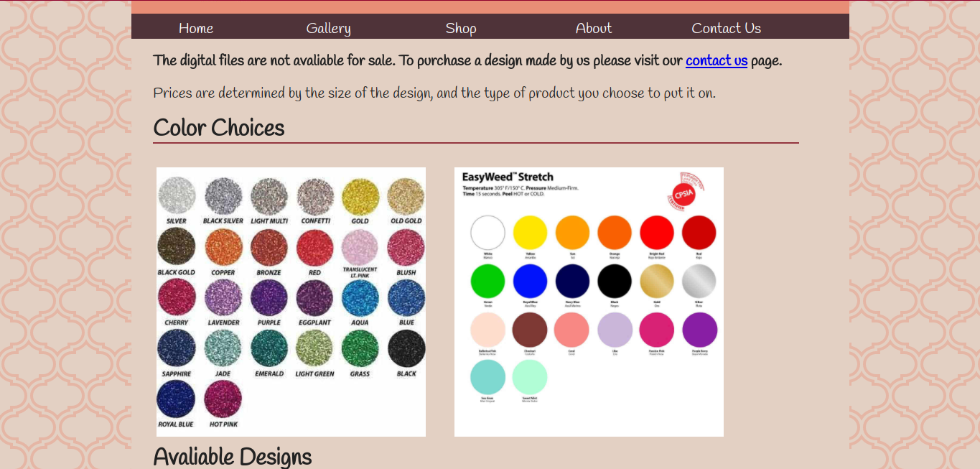Select the Green EasyWeed Stretch swatch
This screenshot has height=469, width=980.
point(488,282)
